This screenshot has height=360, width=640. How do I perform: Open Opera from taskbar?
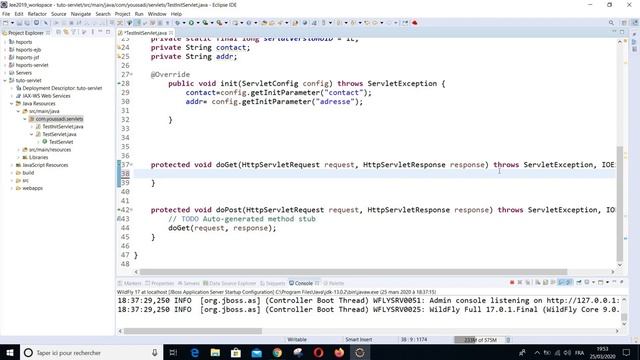[318, 353]
